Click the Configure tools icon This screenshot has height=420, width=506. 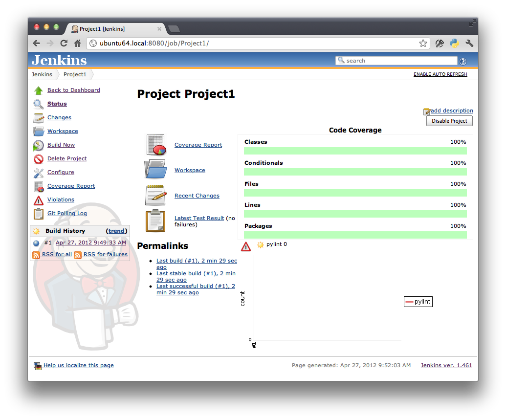click(39, 173)
